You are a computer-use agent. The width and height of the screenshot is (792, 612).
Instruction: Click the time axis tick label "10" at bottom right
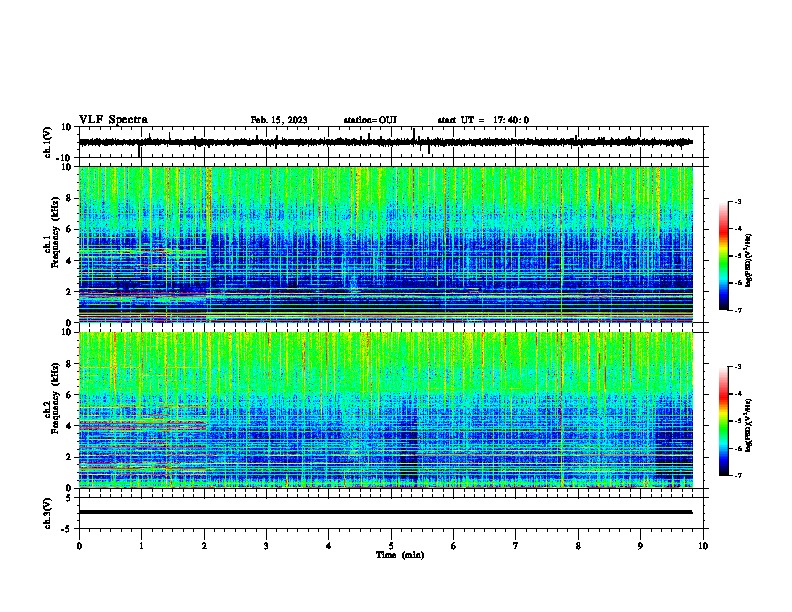coord(703,546)
